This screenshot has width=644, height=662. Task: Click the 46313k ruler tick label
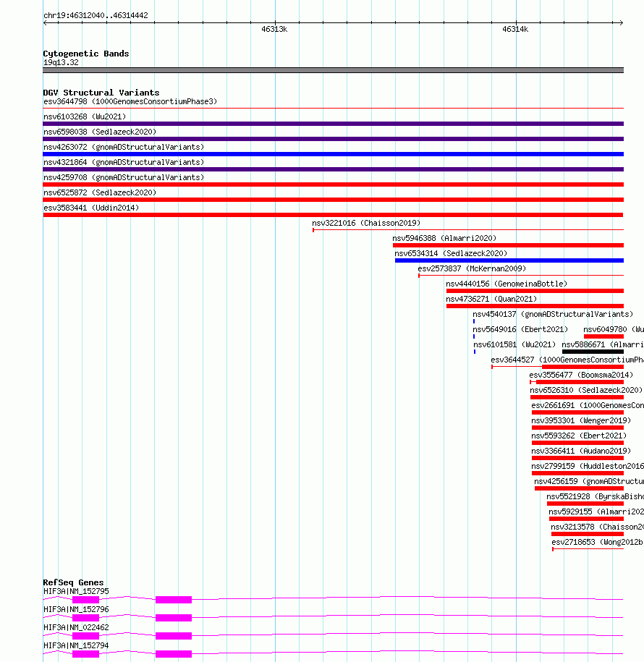coord(274,29)
